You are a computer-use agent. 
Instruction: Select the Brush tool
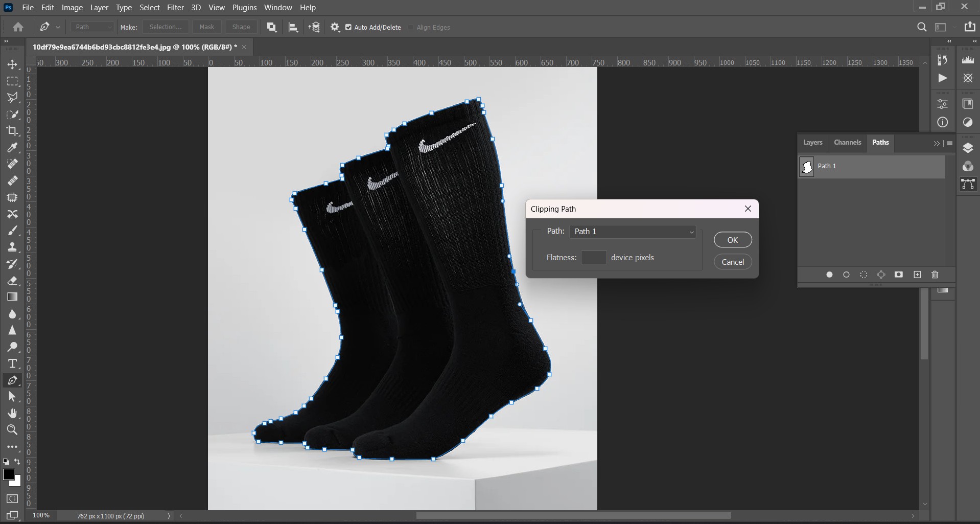[12, 231]
